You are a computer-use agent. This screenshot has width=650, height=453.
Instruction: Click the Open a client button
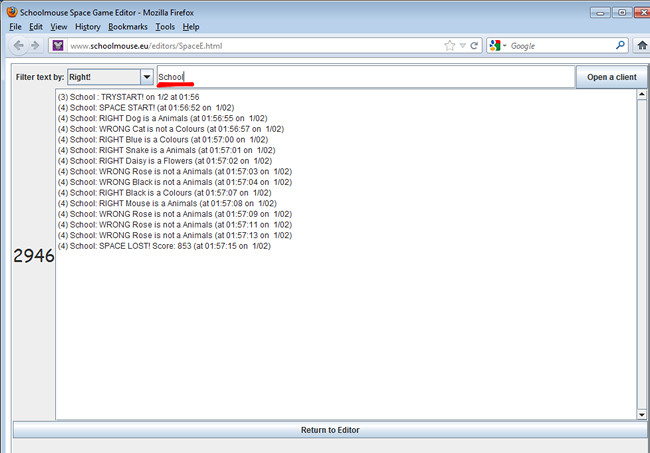coord(611,77)
